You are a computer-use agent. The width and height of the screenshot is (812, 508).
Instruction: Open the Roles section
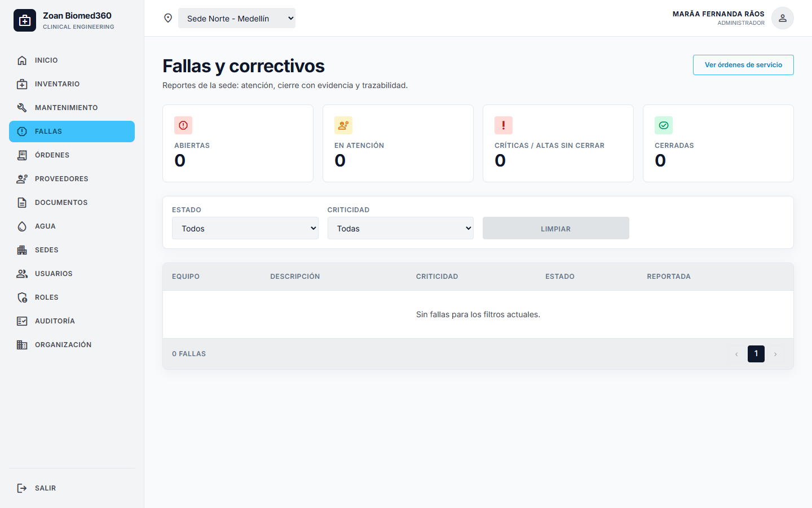tap(72, 297)
